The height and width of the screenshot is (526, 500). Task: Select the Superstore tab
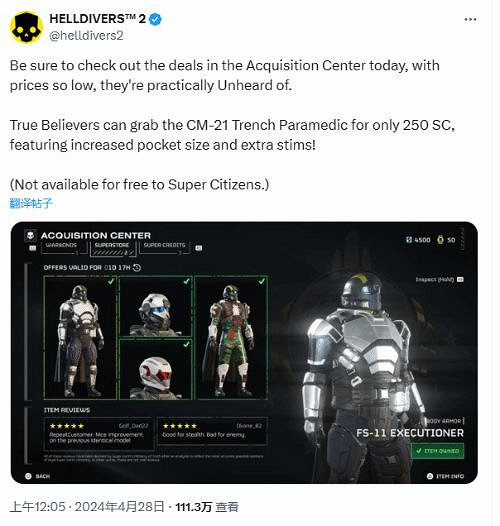pos(112,248)
